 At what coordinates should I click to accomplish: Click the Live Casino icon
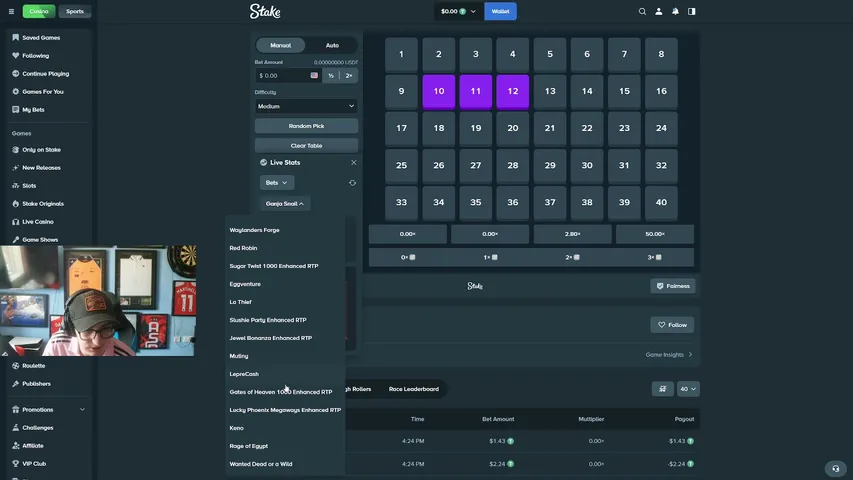point(15,221)
